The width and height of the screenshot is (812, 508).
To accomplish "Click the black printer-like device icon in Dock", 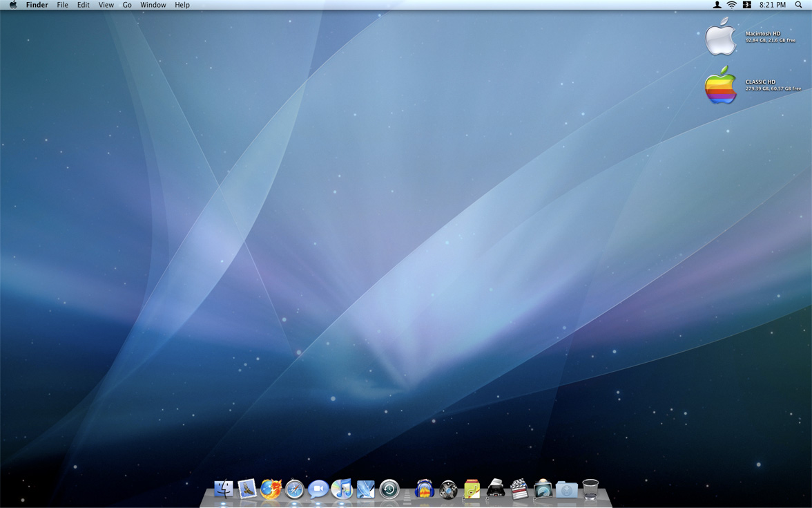I will click(496, 489).
